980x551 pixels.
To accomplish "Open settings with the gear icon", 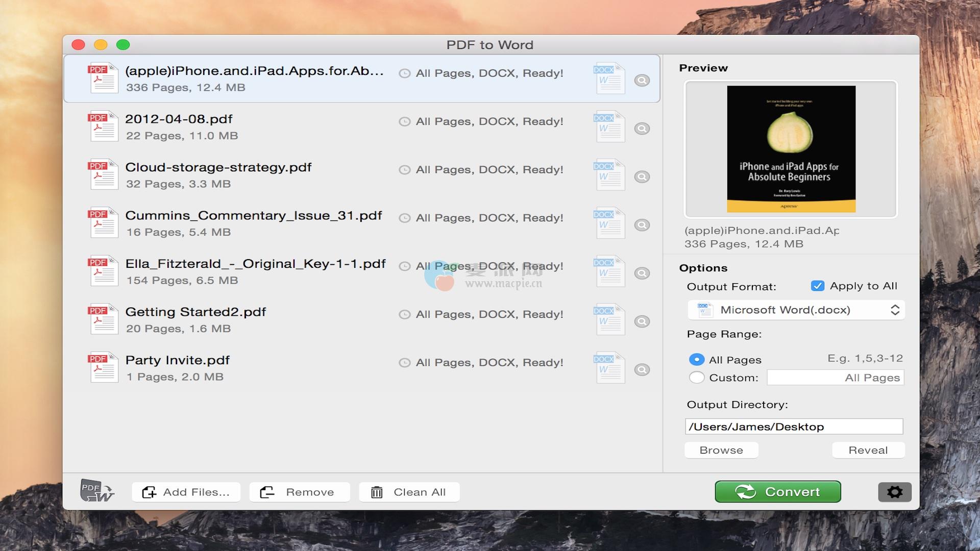I will point(894,492).
